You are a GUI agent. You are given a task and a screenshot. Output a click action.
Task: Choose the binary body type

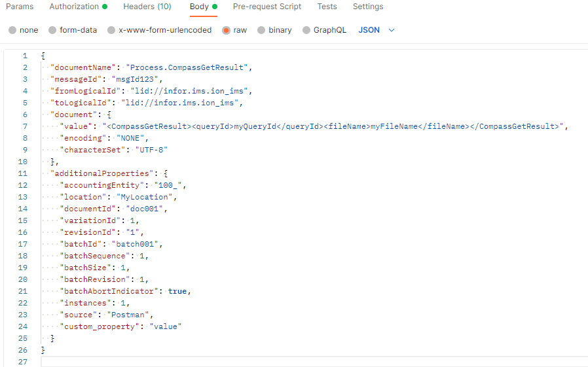pyautogui.click(x=274, y=30)
